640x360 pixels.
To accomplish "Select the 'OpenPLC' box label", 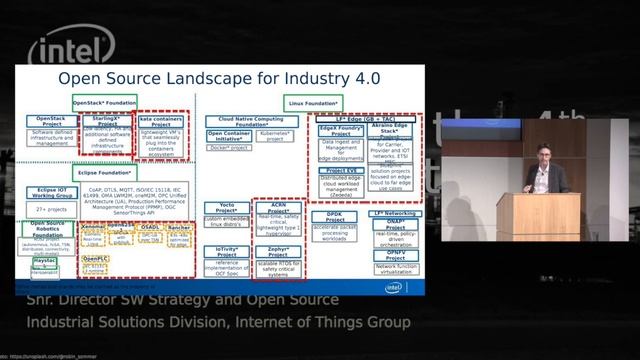I will pos(95,259).
